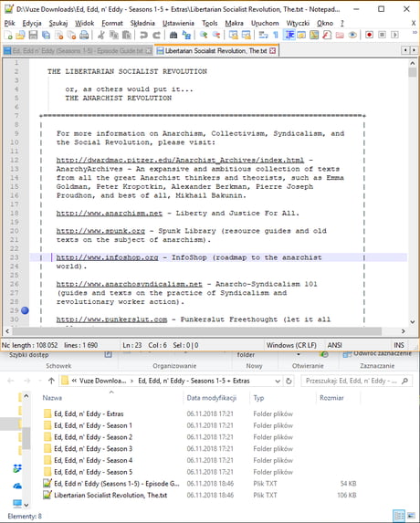Click the Save All toolbar icon
This screenshot has width=420, height=523.
click(46, 35)
